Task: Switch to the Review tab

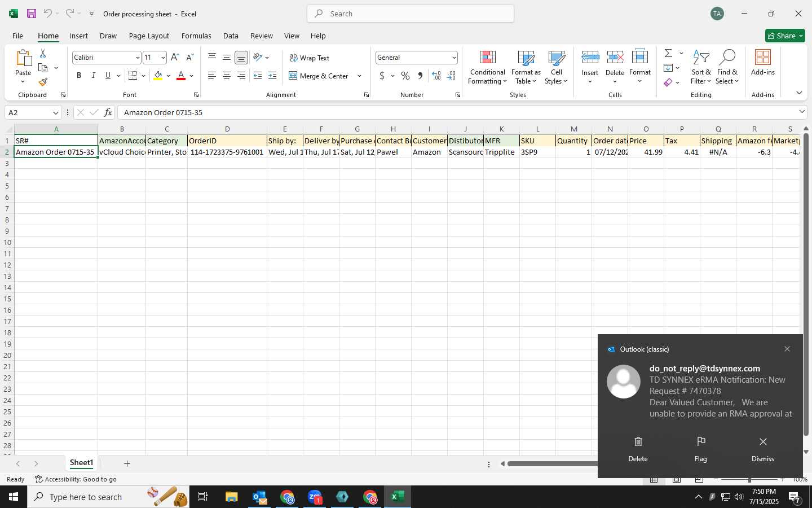Action: 262,36
